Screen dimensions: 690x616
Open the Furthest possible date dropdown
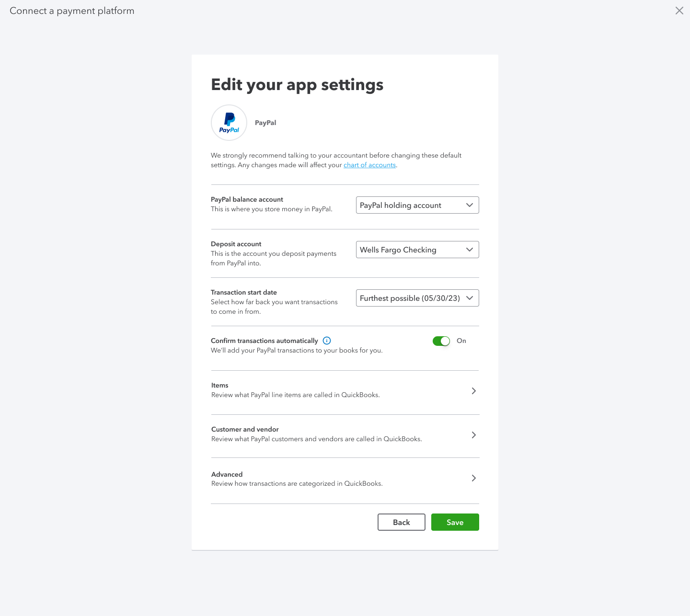point(417,298)
